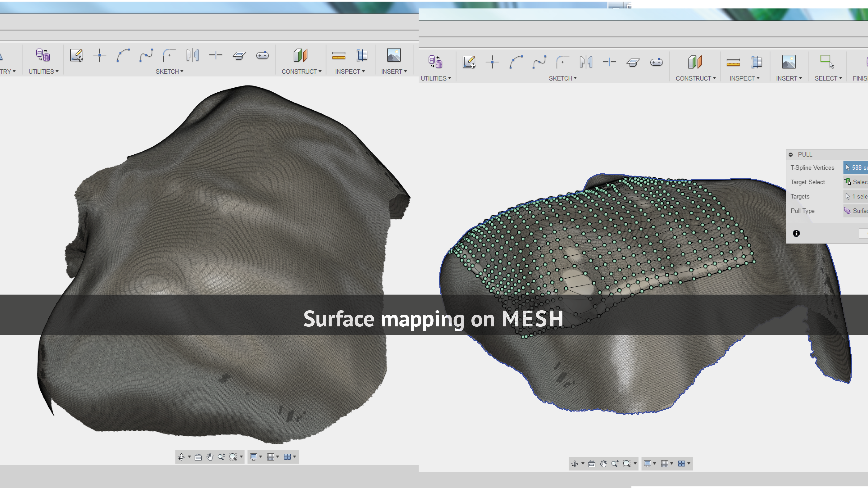Click Construct plane icon in left window
868x488 pixels.
point(301,55)
